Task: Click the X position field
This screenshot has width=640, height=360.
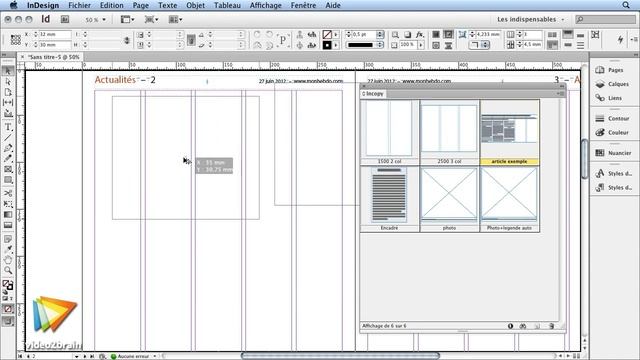Action: pyautogui.click(x=55, y=34)
